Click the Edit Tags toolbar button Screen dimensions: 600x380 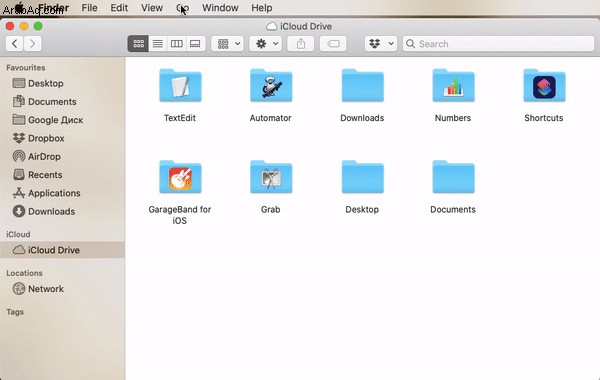pyautogui.click(x=333, y=44)
